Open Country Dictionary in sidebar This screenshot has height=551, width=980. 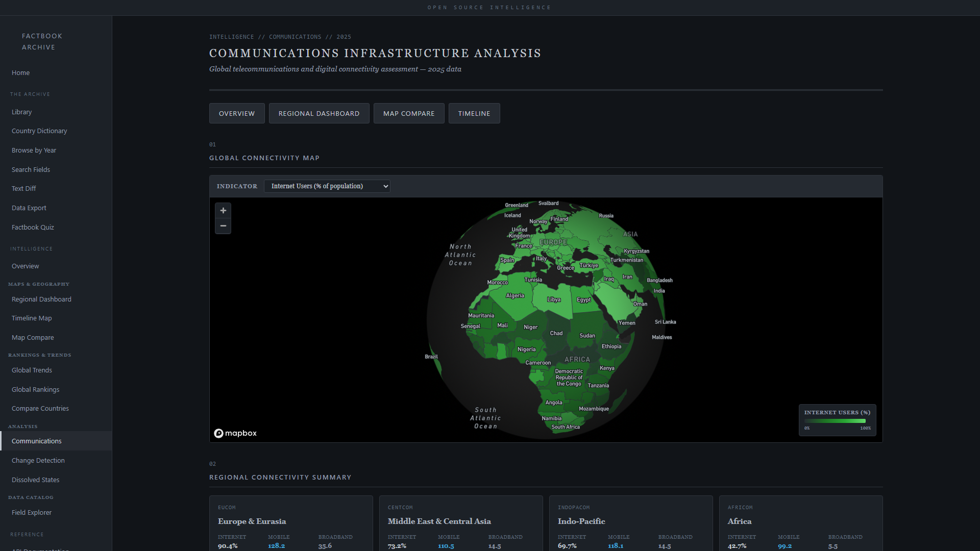(39, 131)
